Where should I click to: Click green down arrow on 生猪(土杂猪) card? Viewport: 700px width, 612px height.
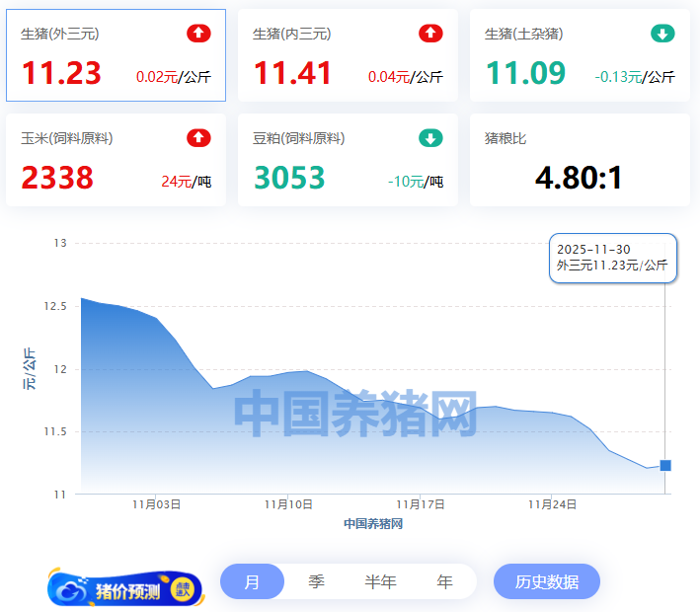tap(662, 34)
